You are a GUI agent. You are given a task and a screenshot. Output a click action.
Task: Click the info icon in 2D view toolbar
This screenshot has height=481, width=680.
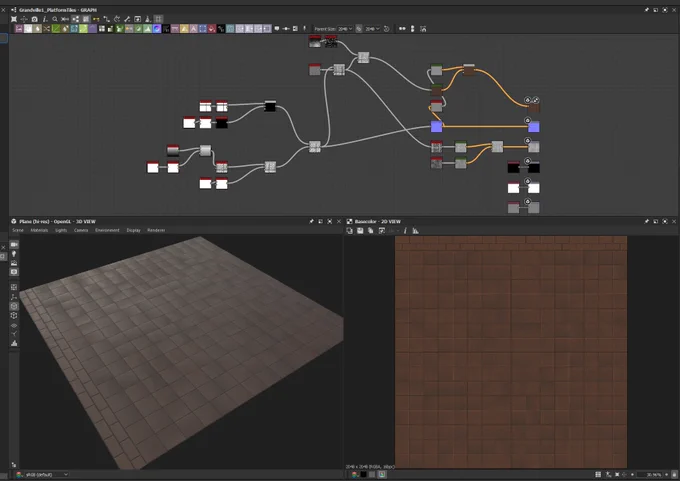tap(405, 231)
